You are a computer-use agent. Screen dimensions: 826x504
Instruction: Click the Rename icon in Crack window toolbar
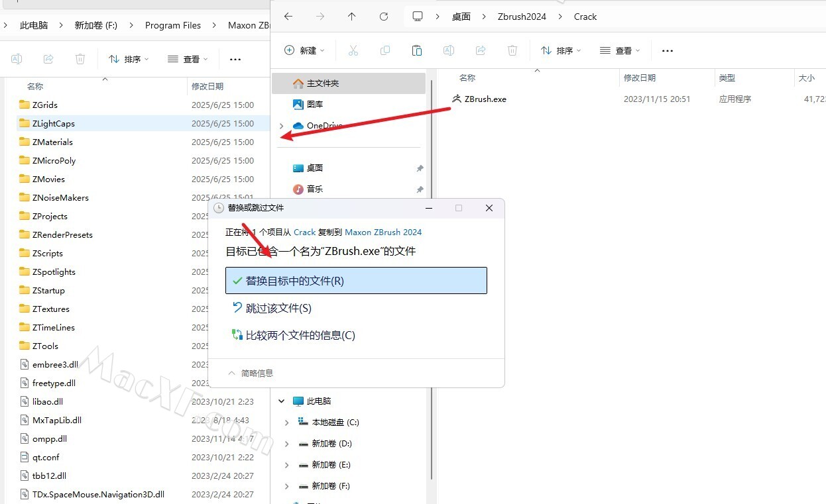[449, 50]
